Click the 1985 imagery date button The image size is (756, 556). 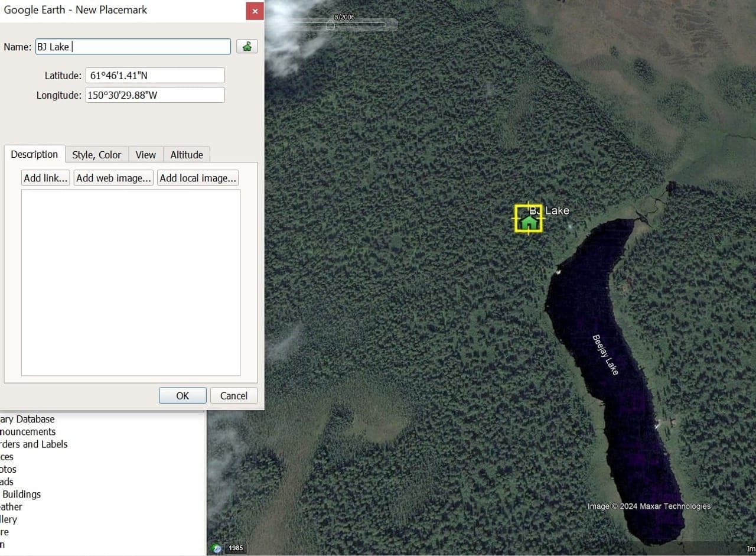[236, 548]
